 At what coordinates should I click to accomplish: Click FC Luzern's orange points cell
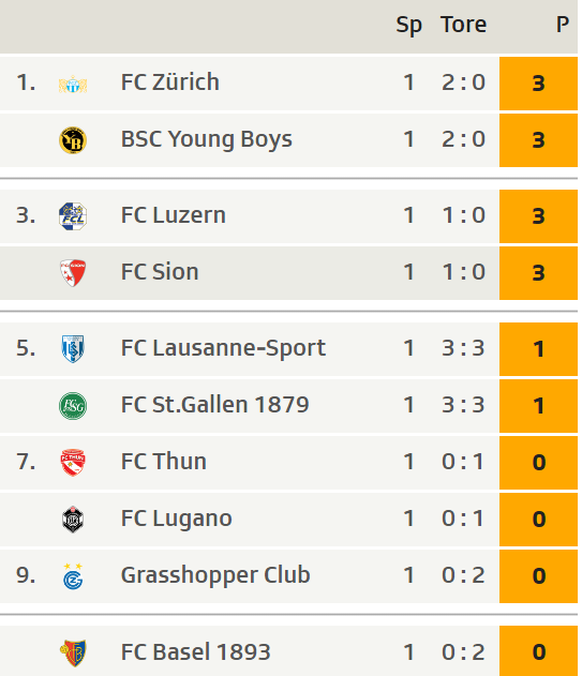point(538,216)
